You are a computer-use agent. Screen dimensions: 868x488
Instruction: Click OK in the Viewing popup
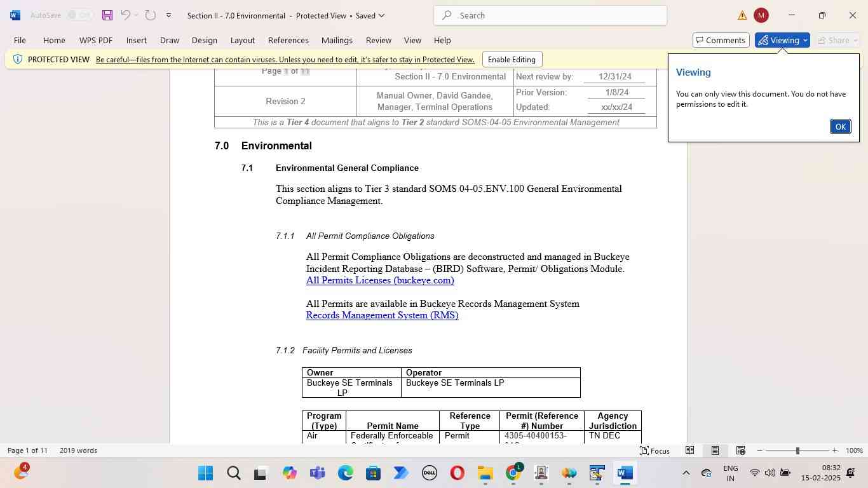[x=840, y=126]
